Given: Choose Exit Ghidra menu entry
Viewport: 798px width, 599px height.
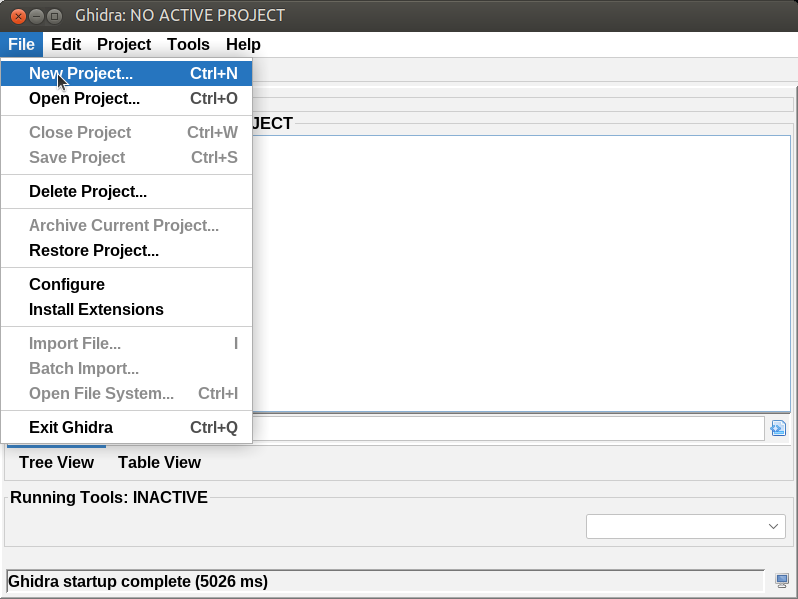Looking at the screenshot, I should (126, 427).
